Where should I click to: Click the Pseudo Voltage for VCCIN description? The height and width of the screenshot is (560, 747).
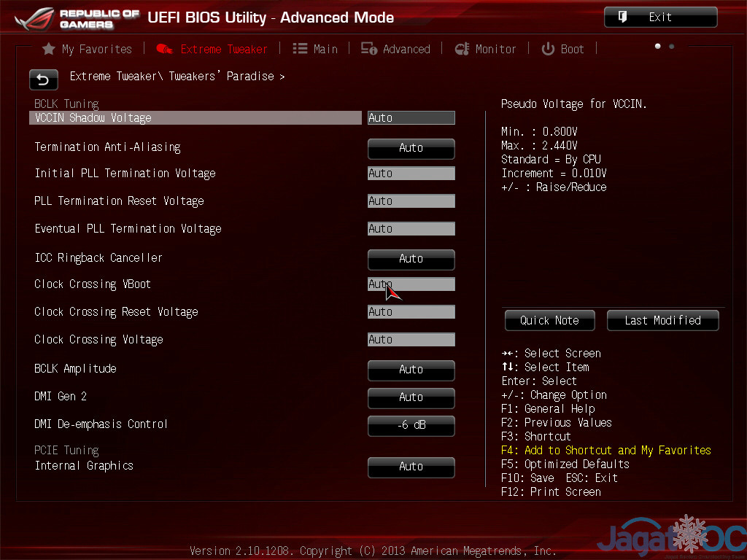coord(573,104)
